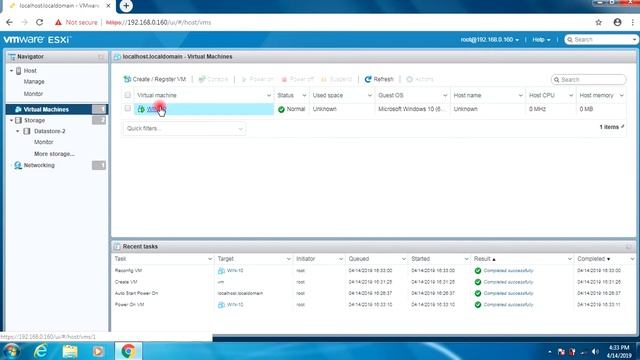Click the 1 items export icon
Viewport: 640px width, 360px height.
(623, 127)
